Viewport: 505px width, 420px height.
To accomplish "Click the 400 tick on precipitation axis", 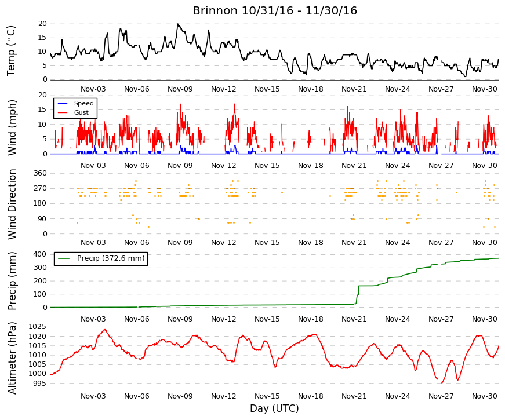I will [40, 254].
